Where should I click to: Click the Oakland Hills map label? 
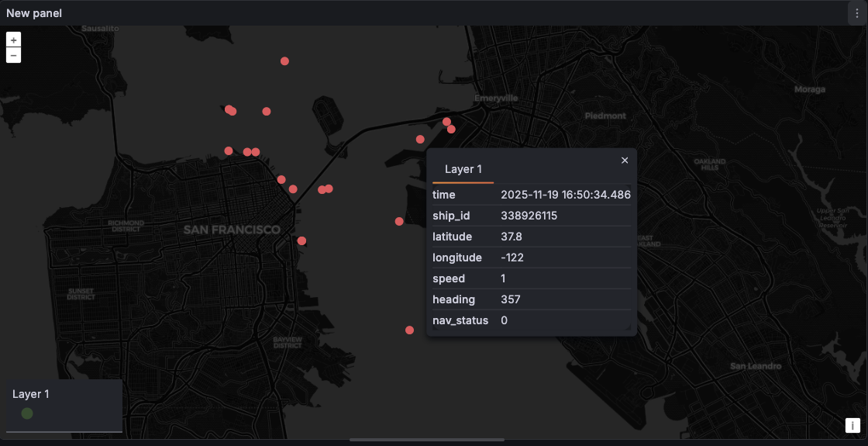[x=709, y=164]
